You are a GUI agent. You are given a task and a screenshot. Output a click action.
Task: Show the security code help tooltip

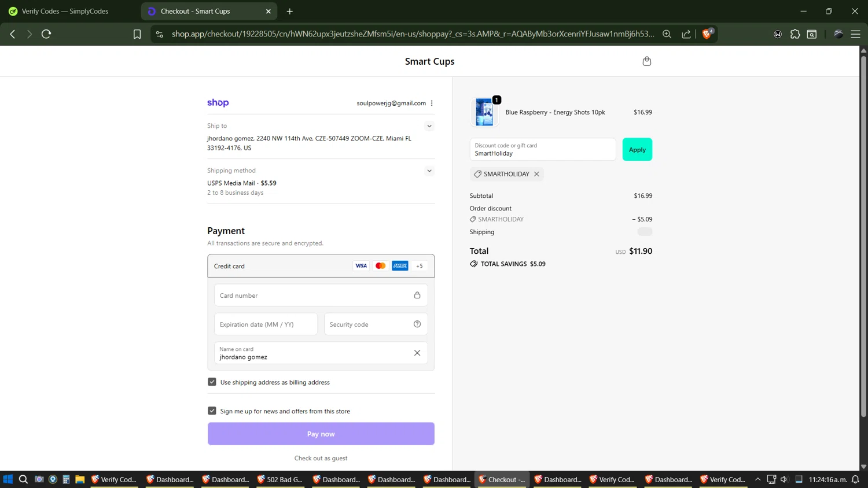(x=417, y=324)
